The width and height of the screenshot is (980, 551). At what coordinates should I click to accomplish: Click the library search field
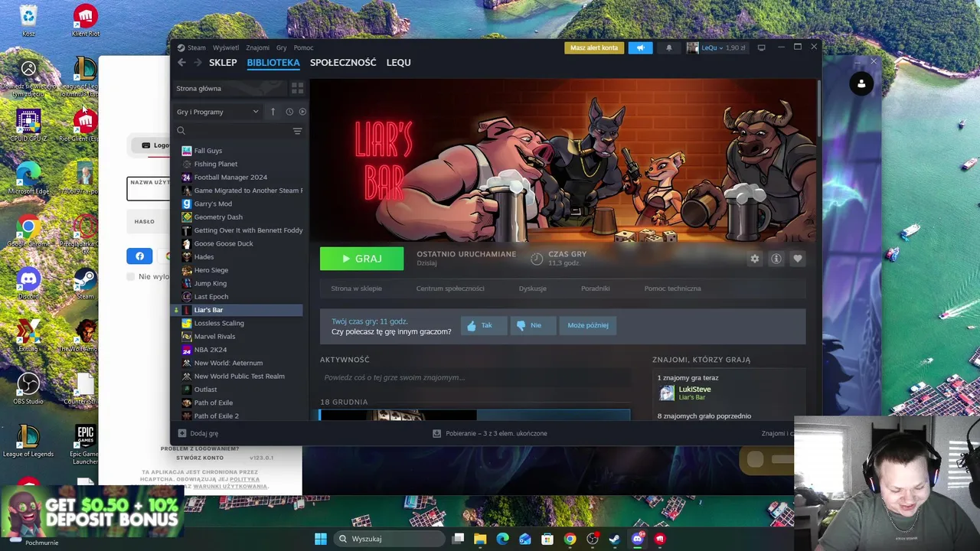tap(232, 131)
